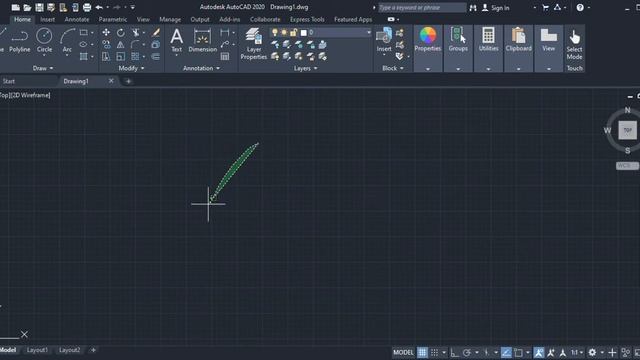Click the Undo arrow icon
This screenshot has width=640, height=360.
click(x=99, y=7)
